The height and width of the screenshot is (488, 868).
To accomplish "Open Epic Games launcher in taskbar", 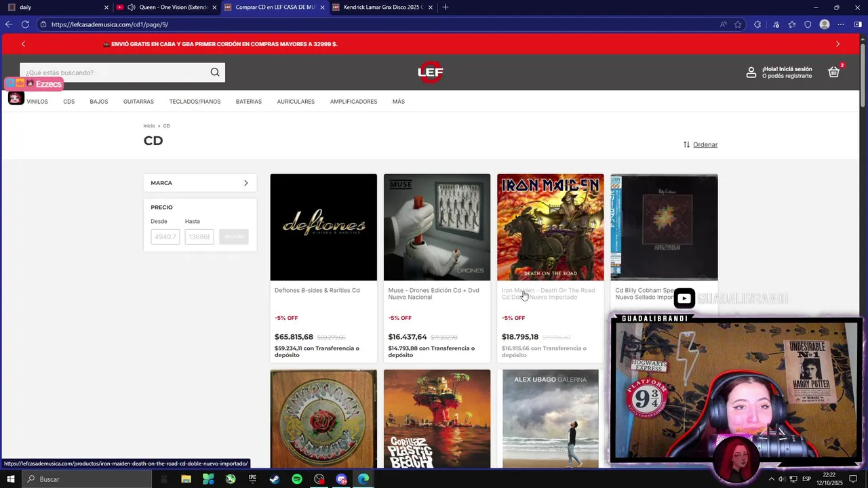I will [x=252, y=479].
